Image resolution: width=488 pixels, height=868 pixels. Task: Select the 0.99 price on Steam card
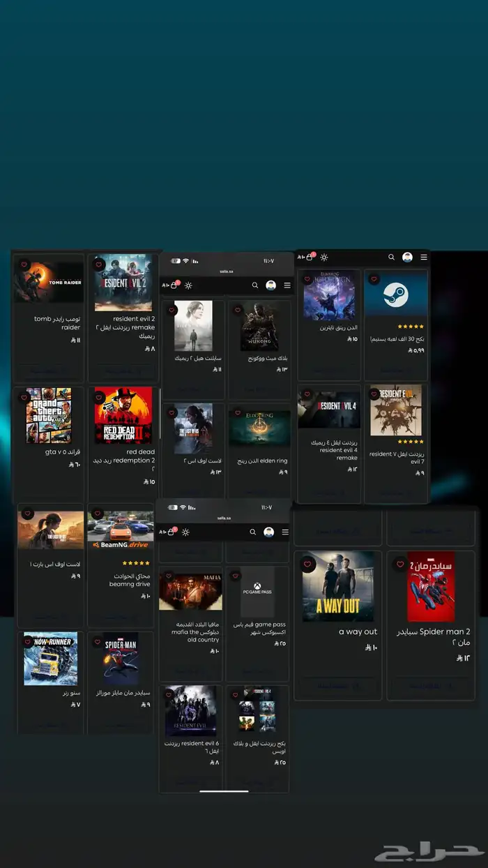(x=415, y=350)
